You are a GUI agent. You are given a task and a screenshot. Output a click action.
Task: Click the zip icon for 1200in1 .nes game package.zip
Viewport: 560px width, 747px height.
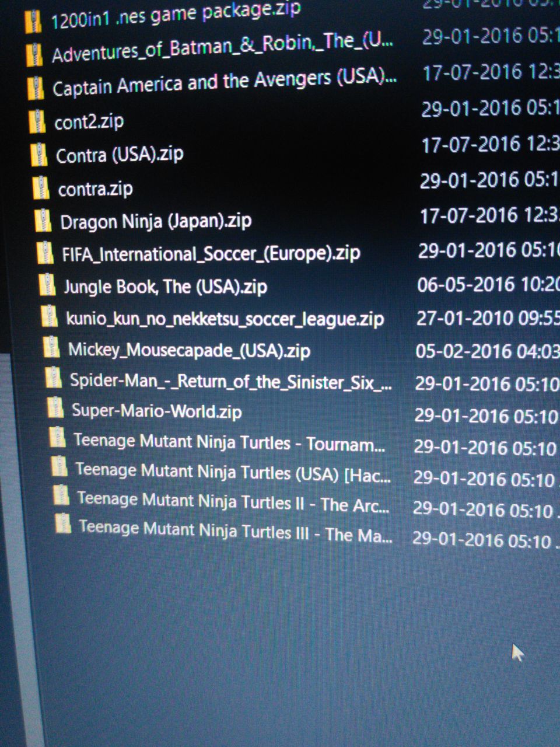pyautogui.click(x=34, y=23)
